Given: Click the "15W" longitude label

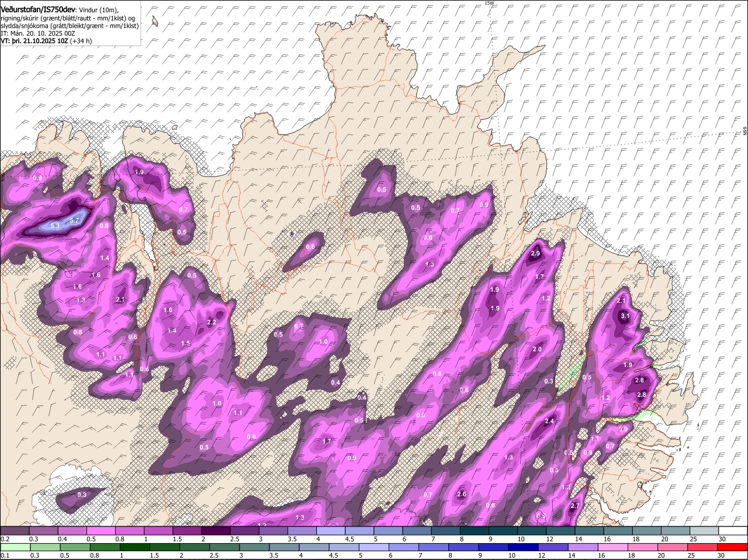Looking at the screenshot, I should pyautogui.click(x=489, y=3).
